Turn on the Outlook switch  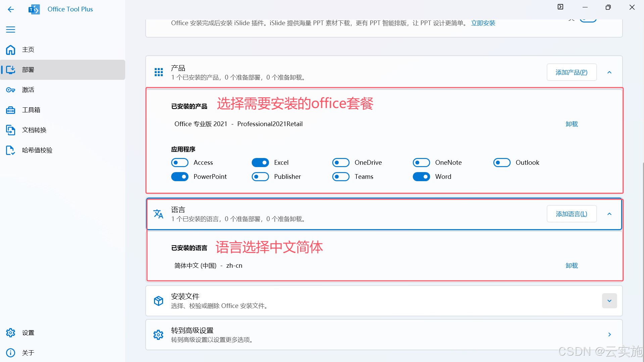502,163
